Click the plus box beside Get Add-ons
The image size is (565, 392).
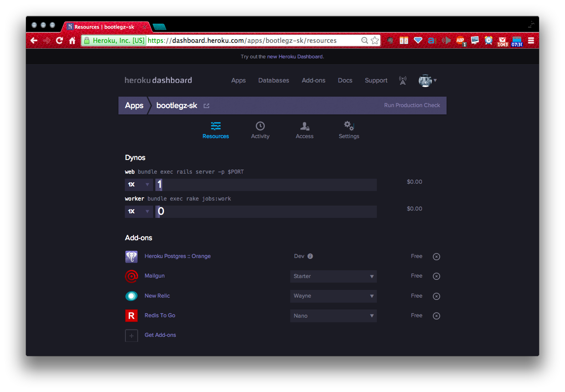[x=131, y=335]
